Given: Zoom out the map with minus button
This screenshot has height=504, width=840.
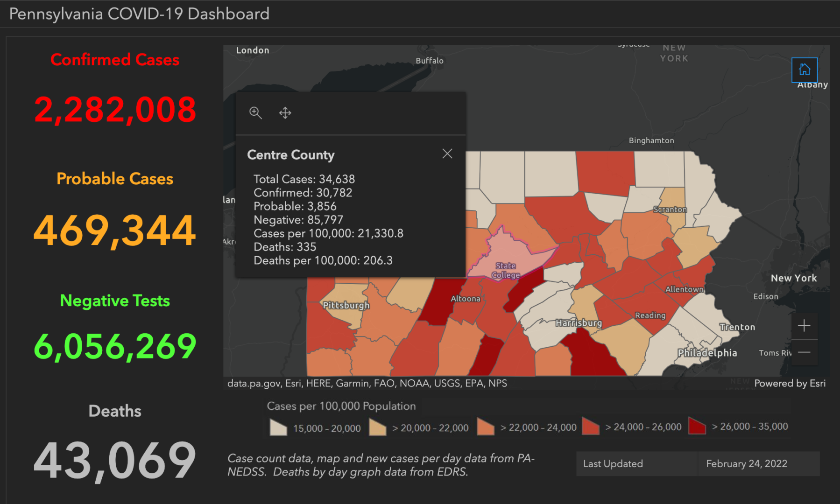Looking at the screenshot, I should (x=804, y=352).
